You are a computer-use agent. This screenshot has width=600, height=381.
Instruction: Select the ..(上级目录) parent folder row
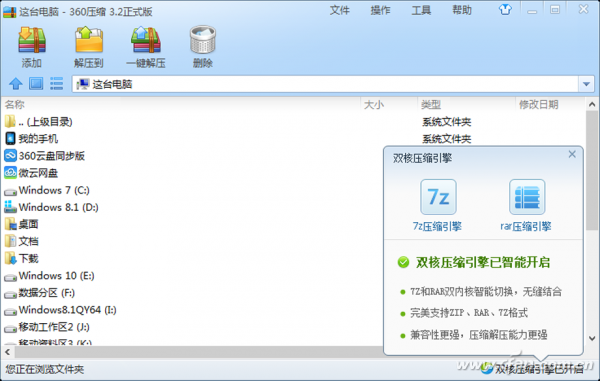[38, 122]
